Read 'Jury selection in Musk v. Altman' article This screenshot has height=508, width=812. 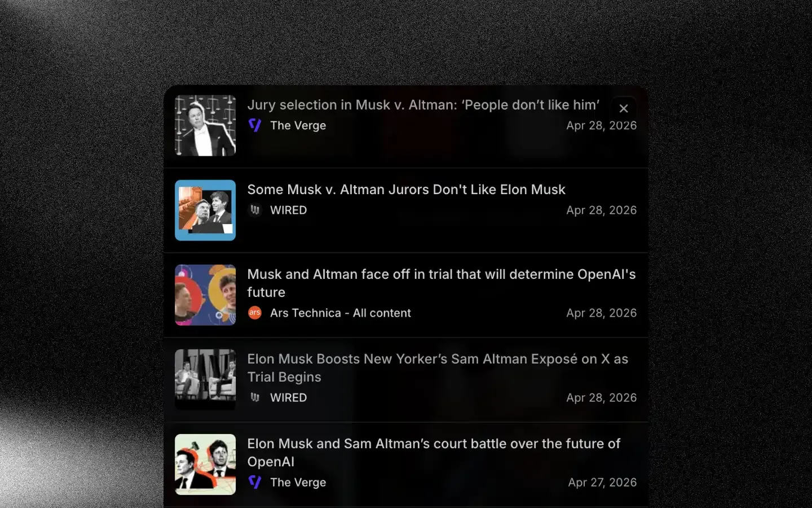423,105
